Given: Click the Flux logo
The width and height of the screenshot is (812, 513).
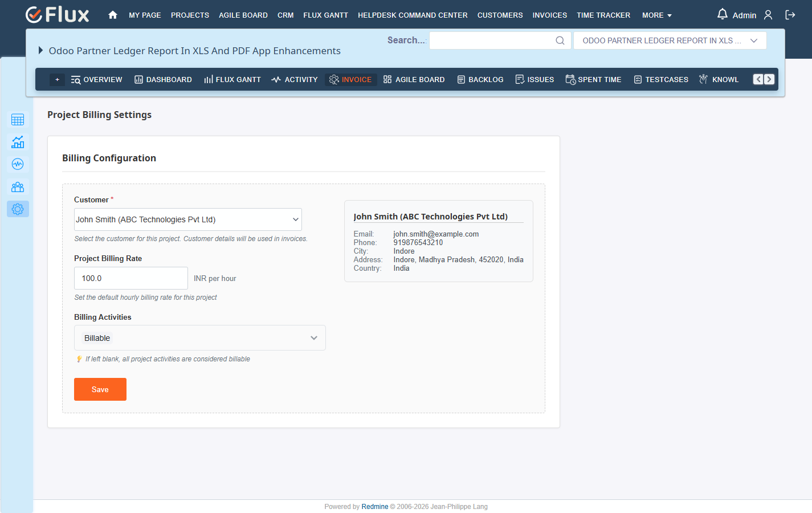Looking at the screenshot, I should pyautogui.click(x=58, y=15).
